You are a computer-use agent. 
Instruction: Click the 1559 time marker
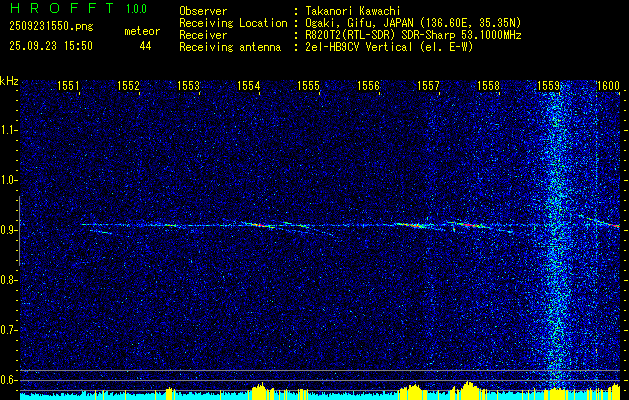pyautogui.click(x=548, y=85)
